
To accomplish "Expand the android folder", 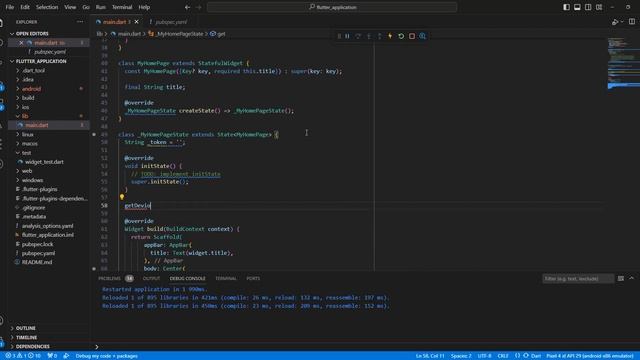I will click(31, 89).
